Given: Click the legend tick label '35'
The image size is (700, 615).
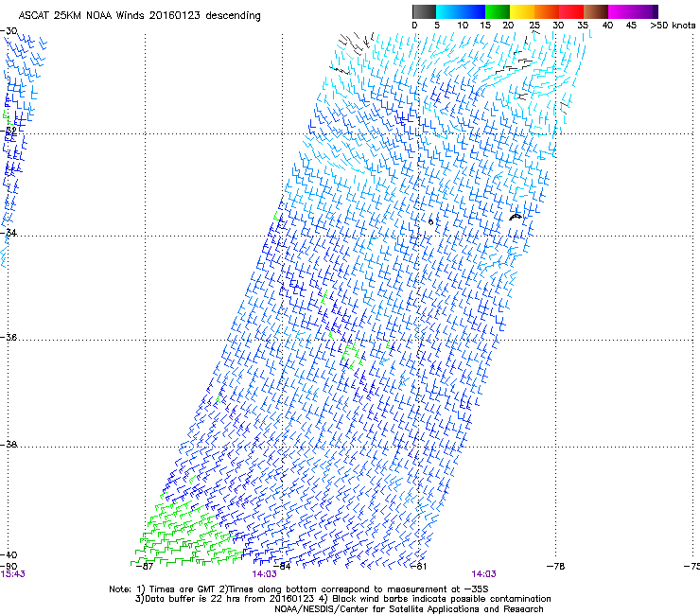Looking at the screenshot, I should (583, 26).
